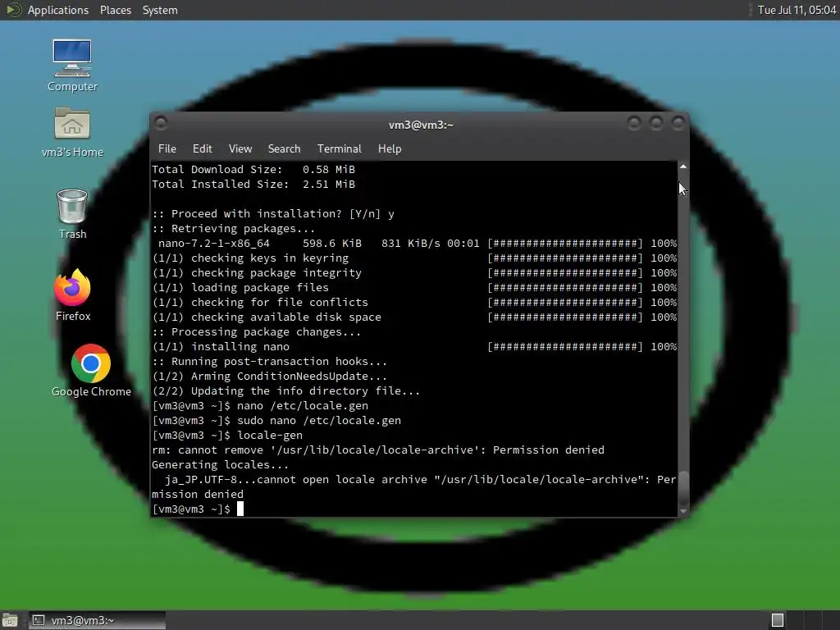Click the 'rm: cannot remove' error line

378,450
